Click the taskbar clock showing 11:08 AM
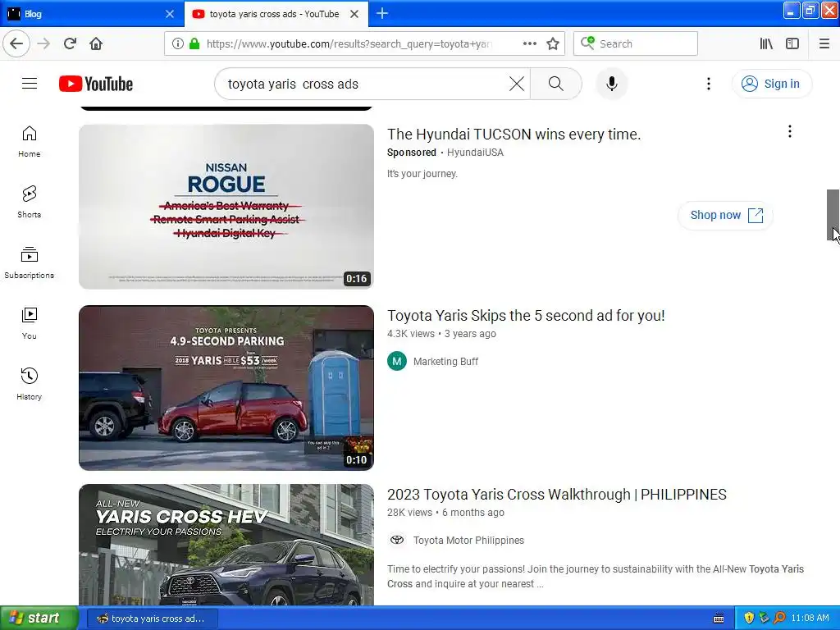The width and height of the screenshot is (840, 630). [x=810, y=618]
